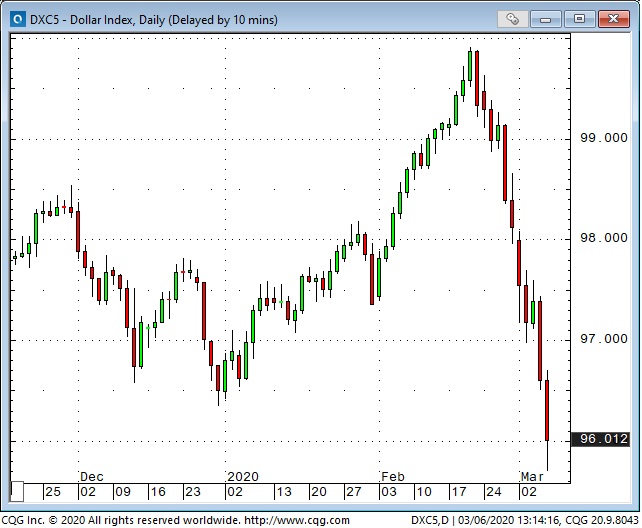Click the Mar month label on time axis
The height and width of the screenshot is (528, 642).
(x=532, y=477)
